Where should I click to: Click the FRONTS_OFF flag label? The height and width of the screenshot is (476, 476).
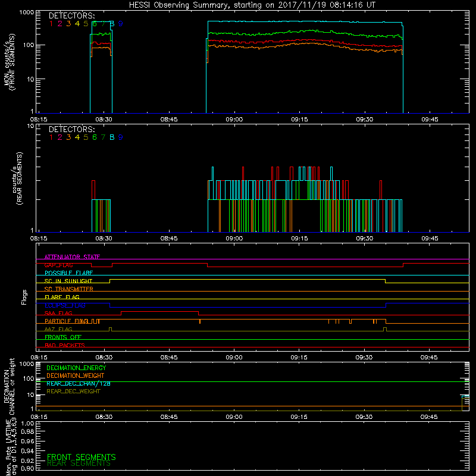[63, 337]
